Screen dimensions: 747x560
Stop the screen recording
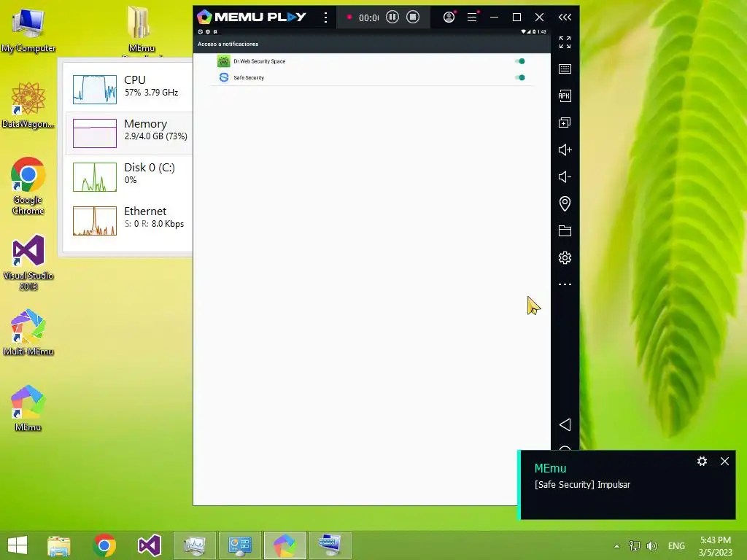click(413, 17)
